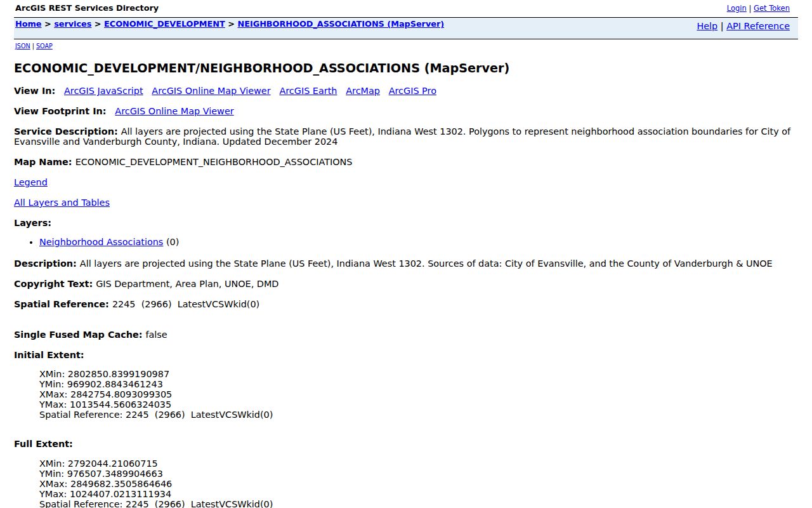
Task: Click Full Extent YMin 976507.3489904663
Action: pyautogui.click(x=101, y=474)
